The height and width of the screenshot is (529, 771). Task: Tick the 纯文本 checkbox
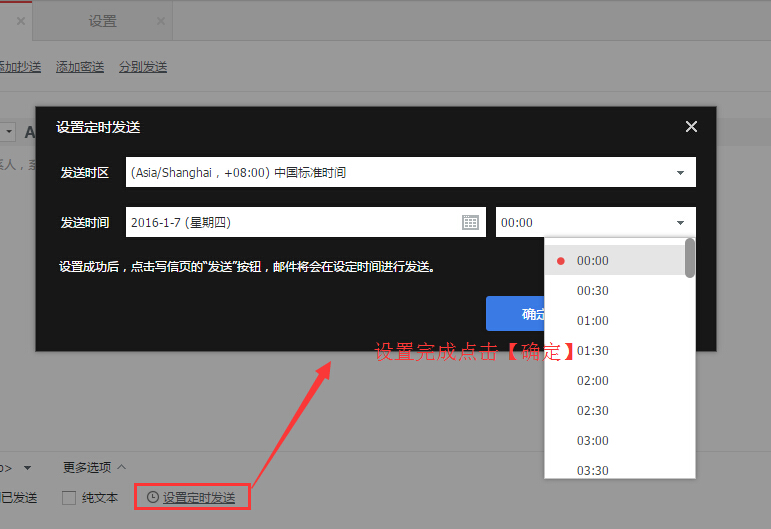(x=69, y=497)
